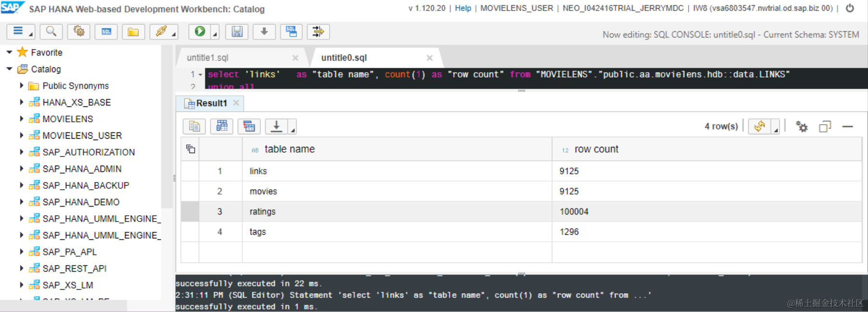Viewport: 868px width, 312px height.
Task: Expand the SAP_HANA_ADMIN schema arrow
Action: pos(21,169)
